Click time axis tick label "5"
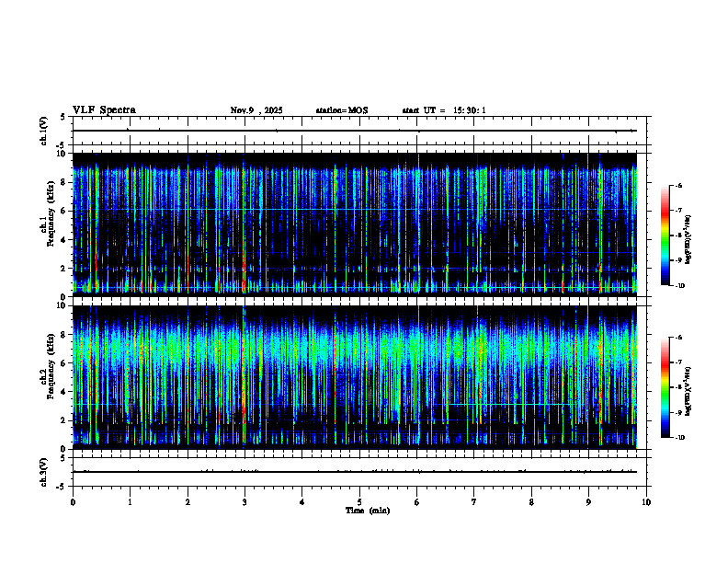This screenshot has width=728, height=563. (x=359, y=502)
